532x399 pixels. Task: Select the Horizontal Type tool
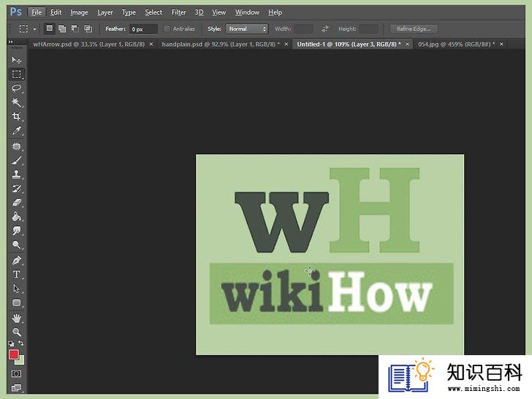point(16,274)
